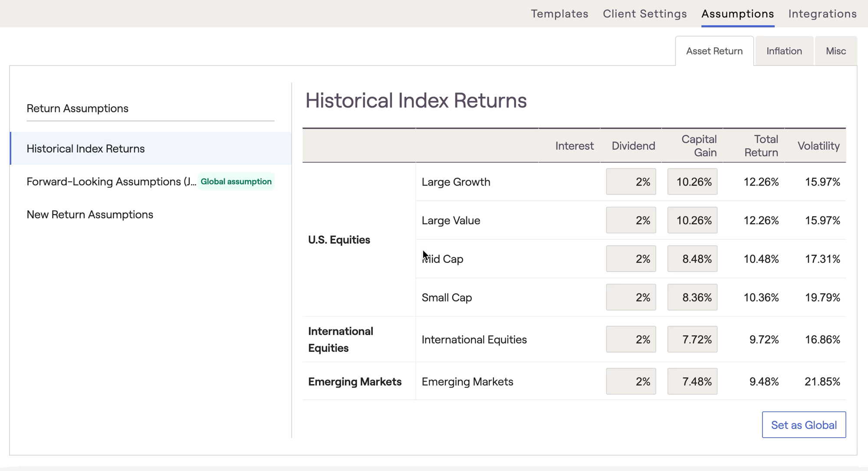Go to Client Settings page
This screenshot has width=868, height=471.
point(644,13)
